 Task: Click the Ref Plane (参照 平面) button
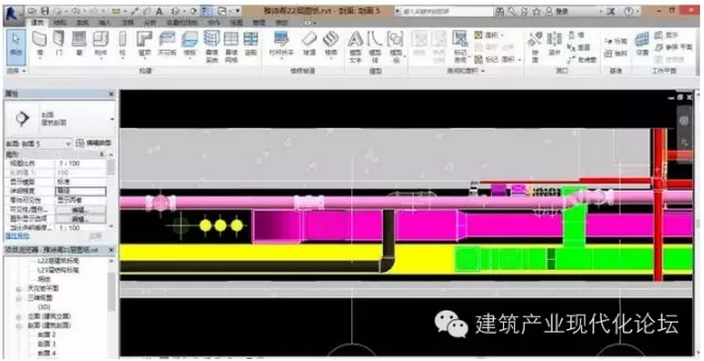[x=673, y=47]
